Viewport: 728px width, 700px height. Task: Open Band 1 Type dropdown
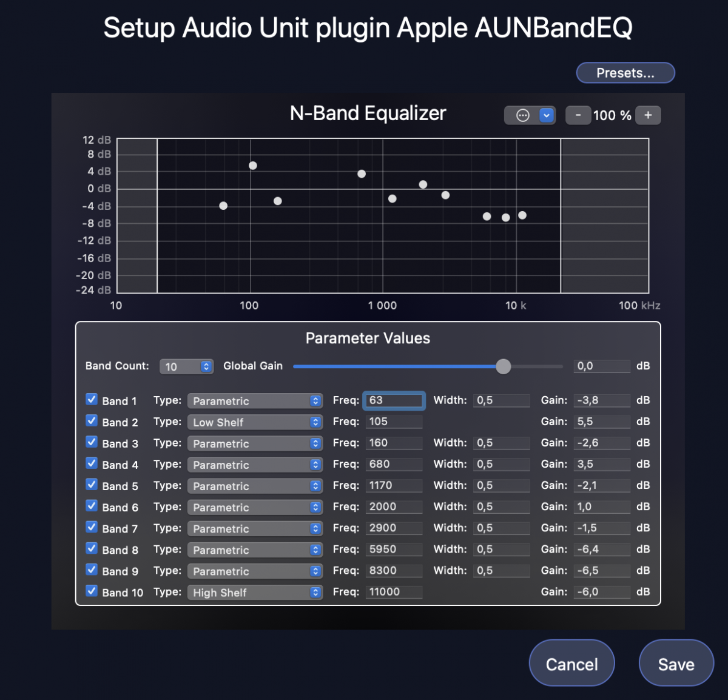pyautogui.click(x=255, y=401)
